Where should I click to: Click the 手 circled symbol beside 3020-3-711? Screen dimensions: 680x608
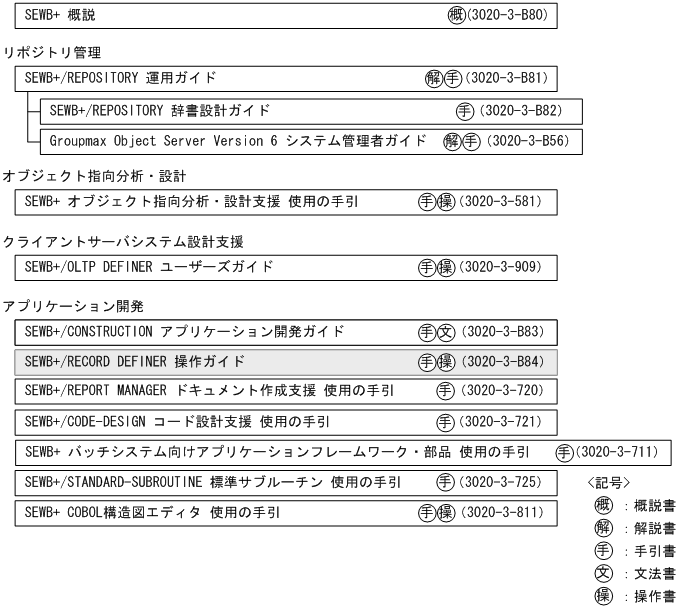pos(564,453)
